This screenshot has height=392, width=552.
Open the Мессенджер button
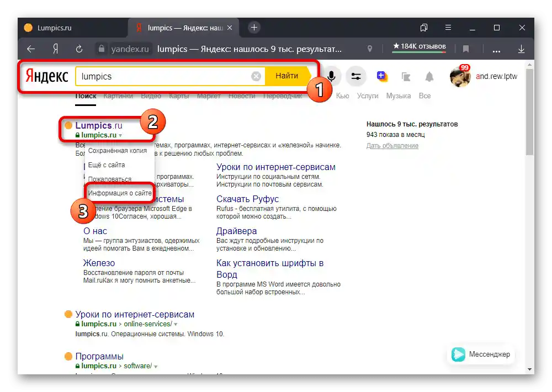click(481, 354)
